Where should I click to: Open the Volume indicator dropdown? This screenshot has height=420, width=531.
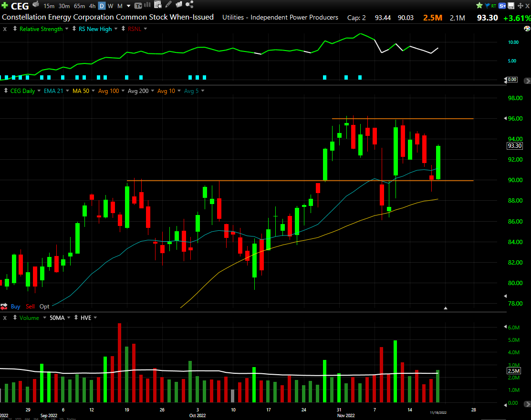tap(44, 318)
